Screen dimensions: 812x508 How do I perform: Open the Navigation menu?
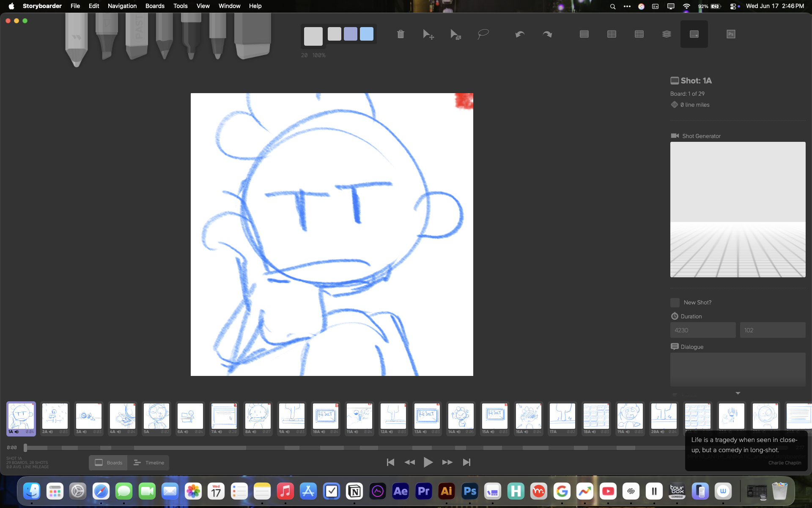tap(122, 6)
